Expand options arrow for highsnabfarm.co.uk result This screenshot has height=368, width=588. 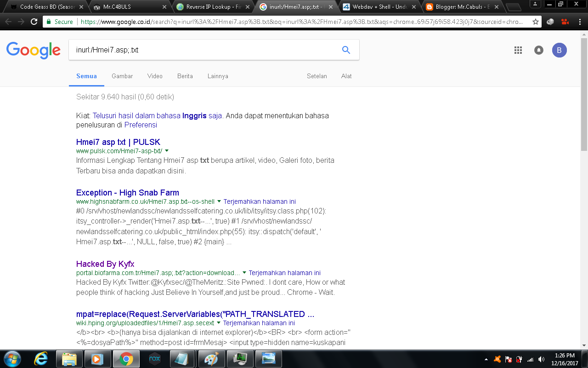click(219, 201)
